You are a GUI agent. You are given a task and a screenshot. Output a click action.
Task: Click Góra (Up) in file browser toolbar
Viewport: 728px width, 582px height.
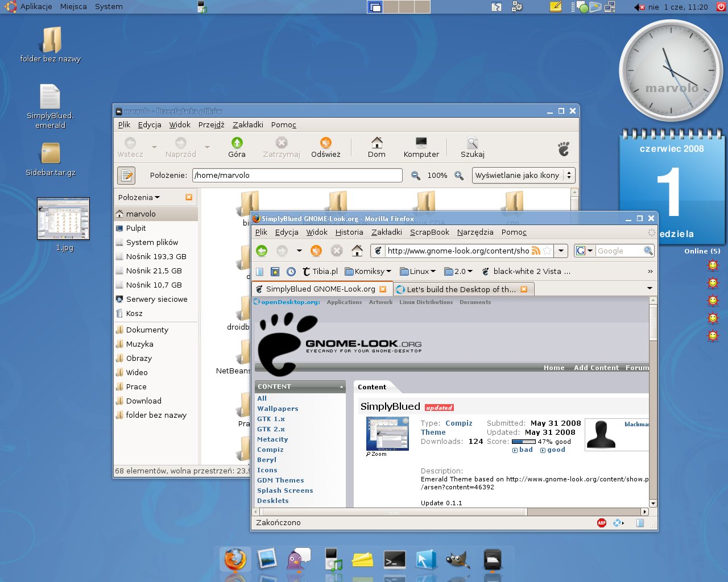coord(237,147)
